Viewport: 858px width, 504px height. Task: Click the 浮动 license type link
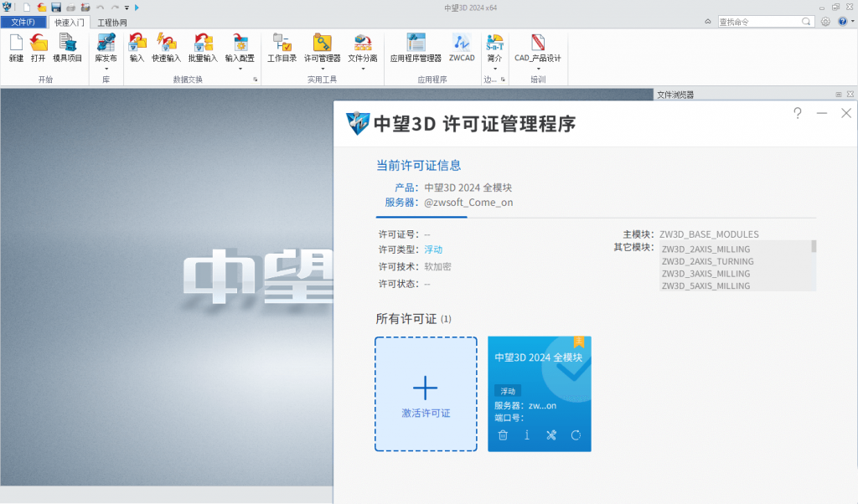pyautogui.click(x=433, y=249)
